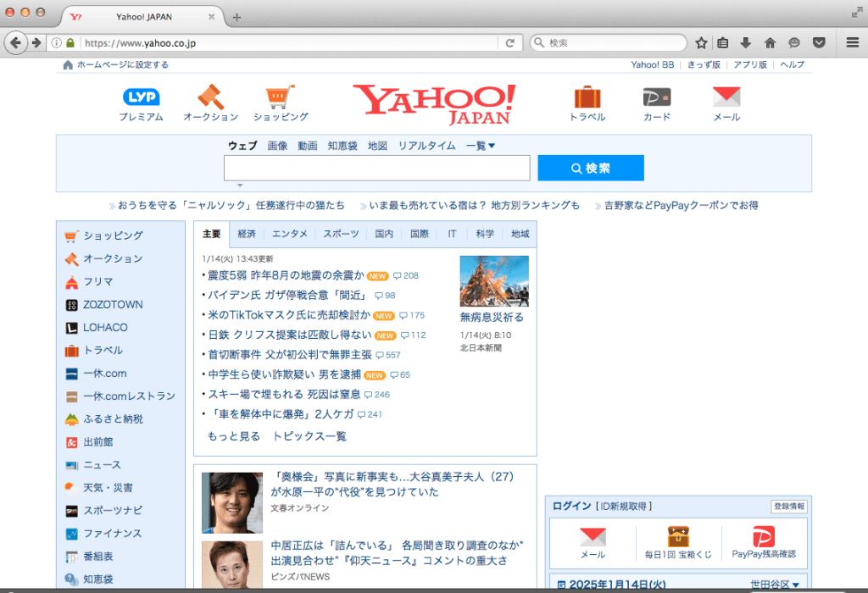Click the browser forward arrow button
The width and height of the screenshot is (868, 593).
point(36,42)
